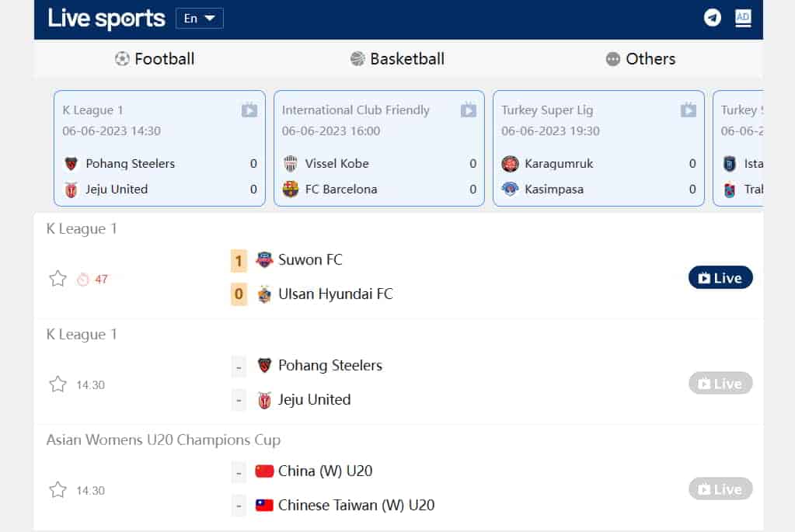
Task: Click the China (W) U20 flag icon
Action: (264, 471)
